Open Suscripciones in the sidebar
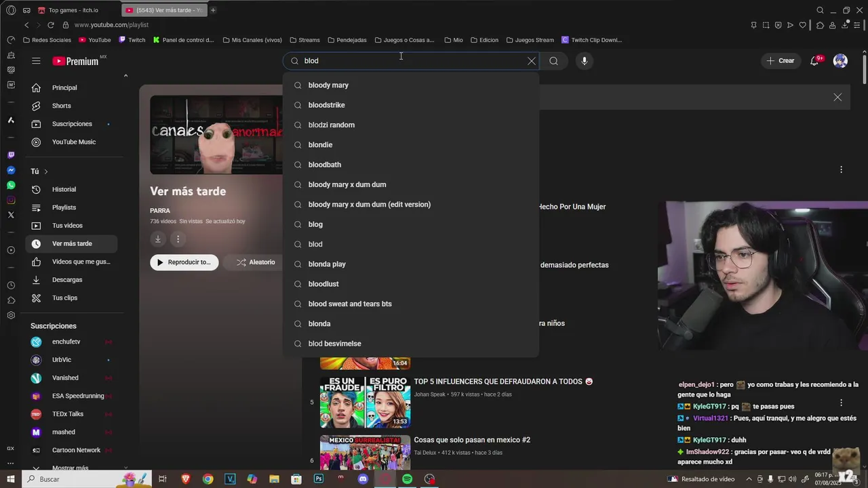868x488 pixels. 71,124
